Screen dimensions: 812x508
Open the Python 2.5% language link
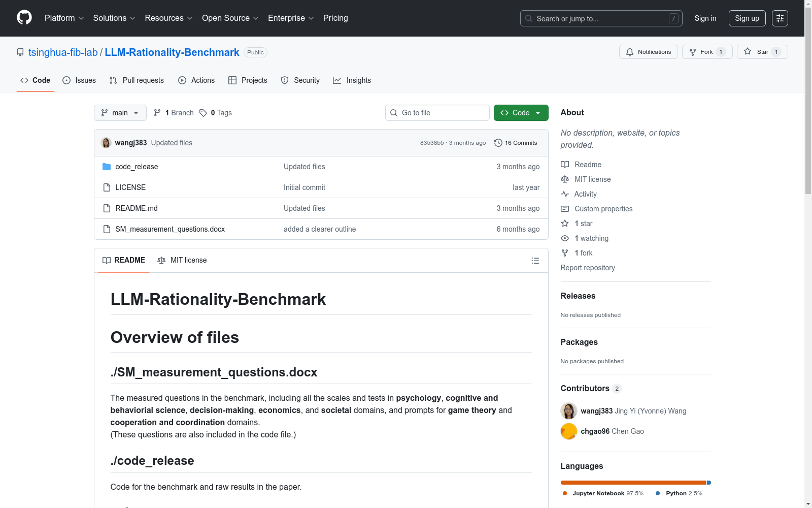click(x=679, y=493)
